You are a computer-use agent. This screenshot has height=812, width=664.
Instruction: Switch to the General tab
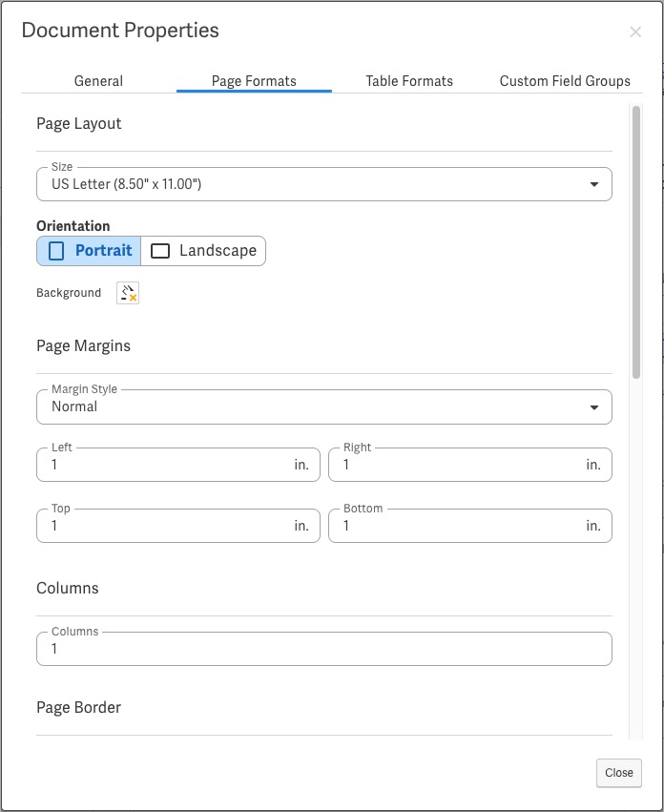click(98, 81)
